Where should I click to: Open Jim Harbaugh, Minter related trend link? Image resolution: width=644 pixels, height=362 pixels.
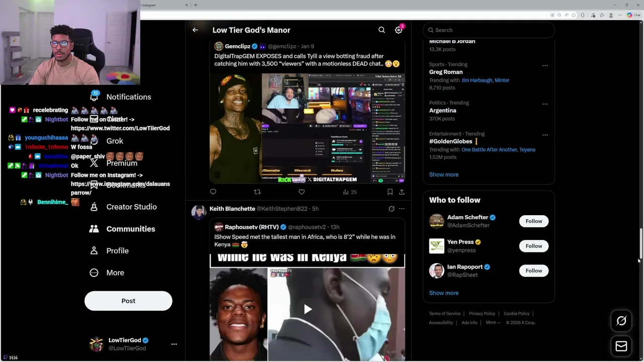pyautogui.click(x=485, y=80)
